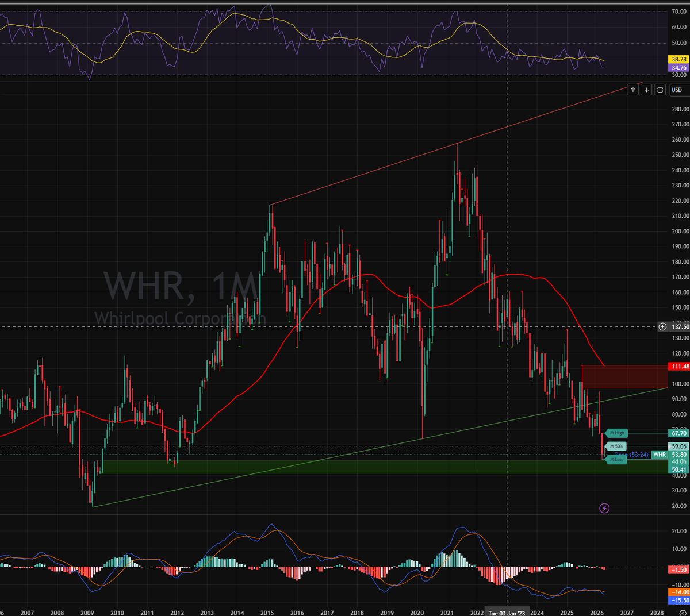The width and height of the screenshot is (690, 616).
Task: Open chart settings gear in bottom corner
Action: click(x=682, y=613)
